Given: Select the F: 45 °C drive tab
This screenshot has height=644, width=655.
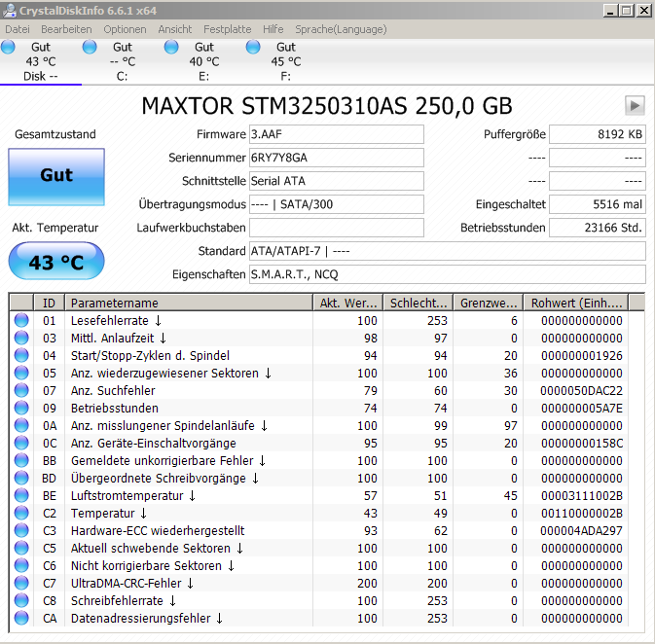Looking at the screenshot, I should [286, 61].
